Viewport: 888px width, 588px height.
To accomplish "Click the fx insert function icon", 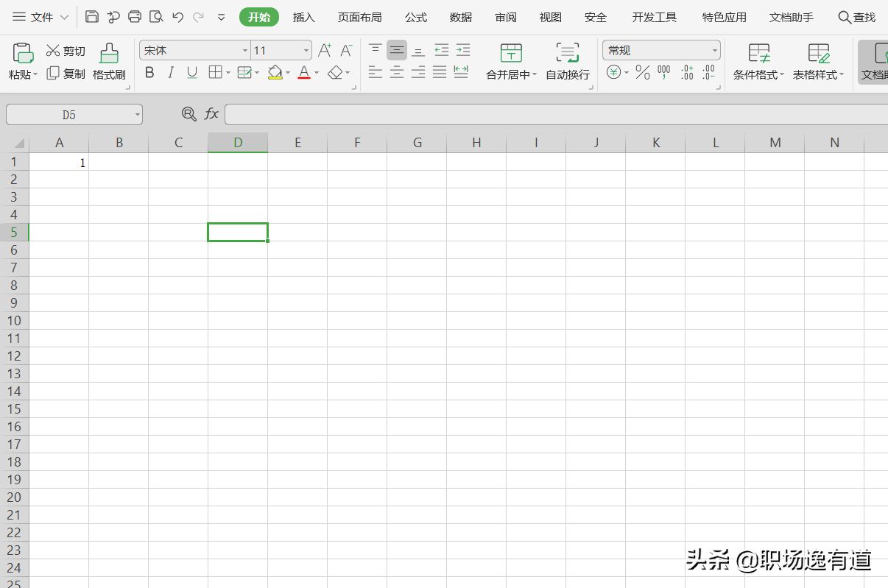I will [x=211, y=113].
